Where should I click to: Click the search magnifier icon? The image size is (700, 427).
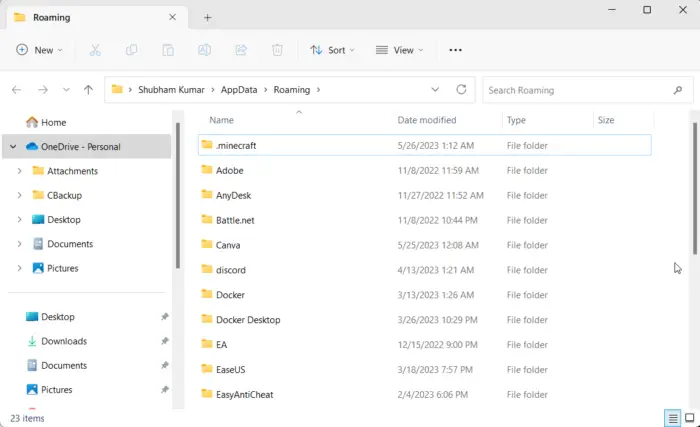tap(678, 90)
